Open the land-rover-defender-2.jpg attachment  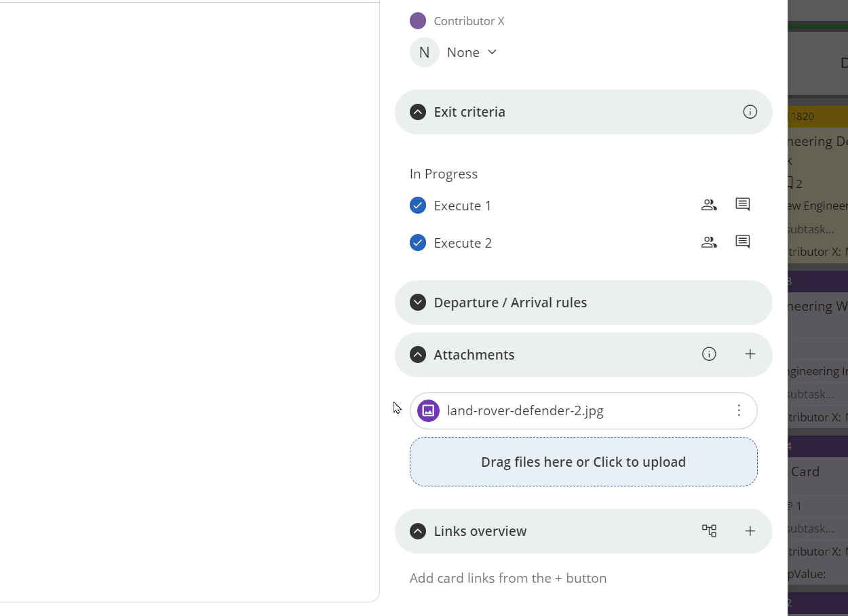525,410
